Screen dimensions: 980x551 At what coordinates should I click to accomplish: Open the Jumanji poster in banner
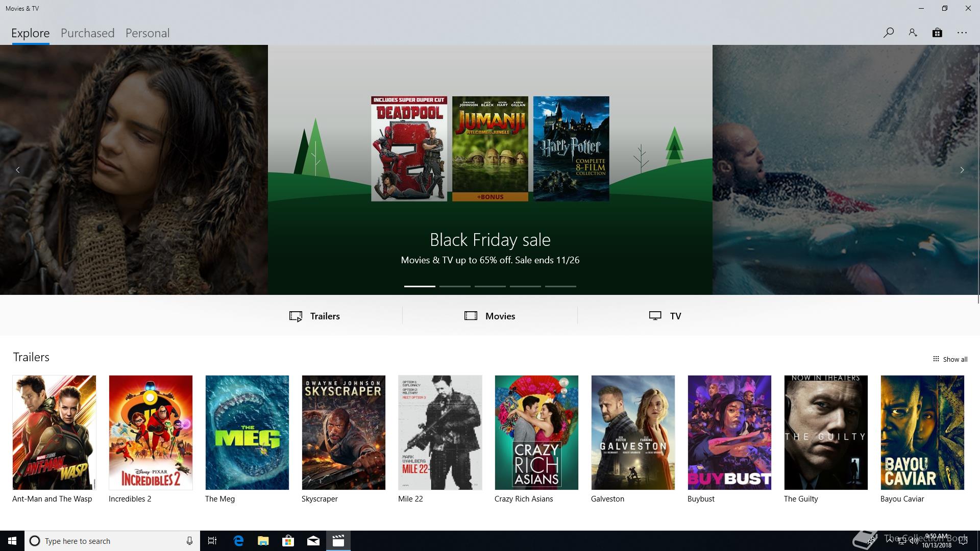[x=490, y=148]
